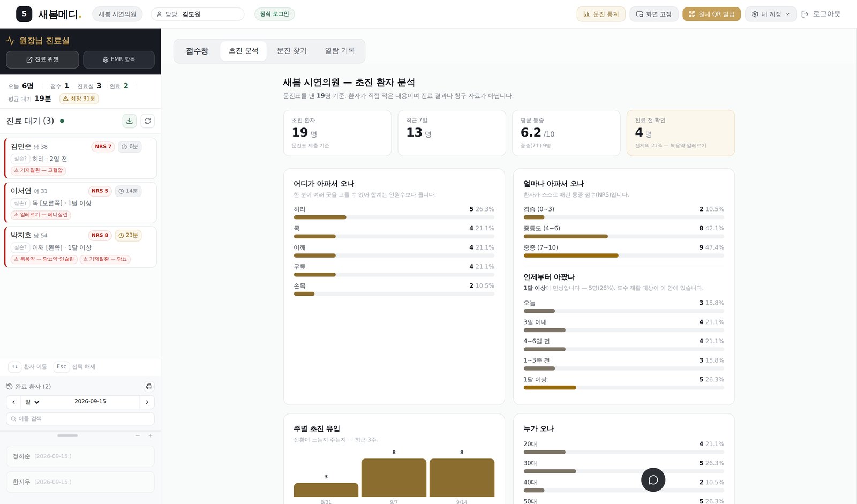Click the 진료 전 확인 4명 card
The width and height of the screenshot is (857, 504).
pos(681,133)
